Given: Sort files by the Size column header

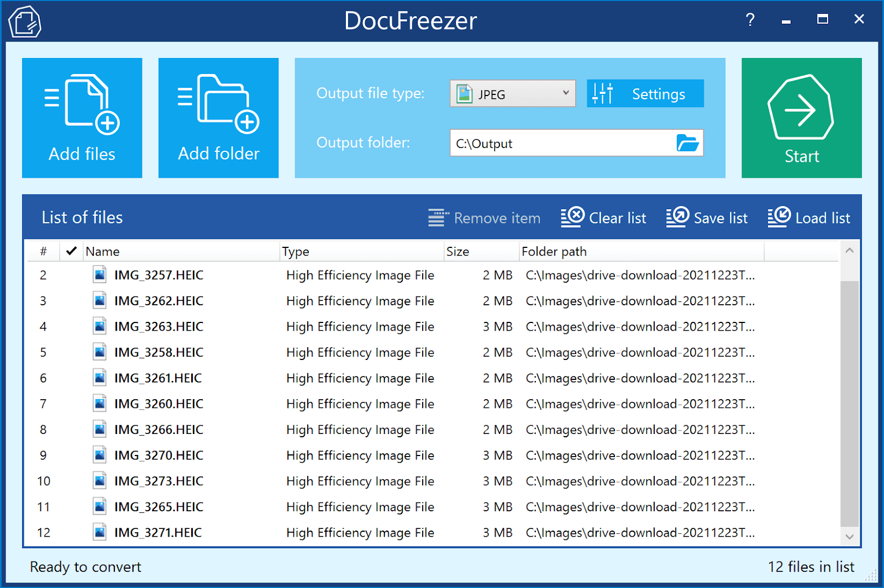Looking at the screenshot, I should (457, 251).
